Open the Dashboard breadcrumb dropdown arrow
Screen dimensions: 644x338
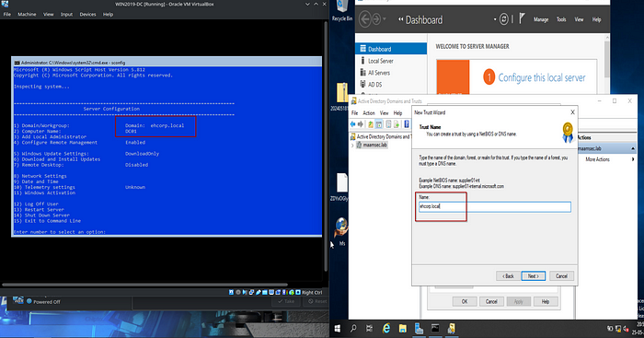[495, 19]
